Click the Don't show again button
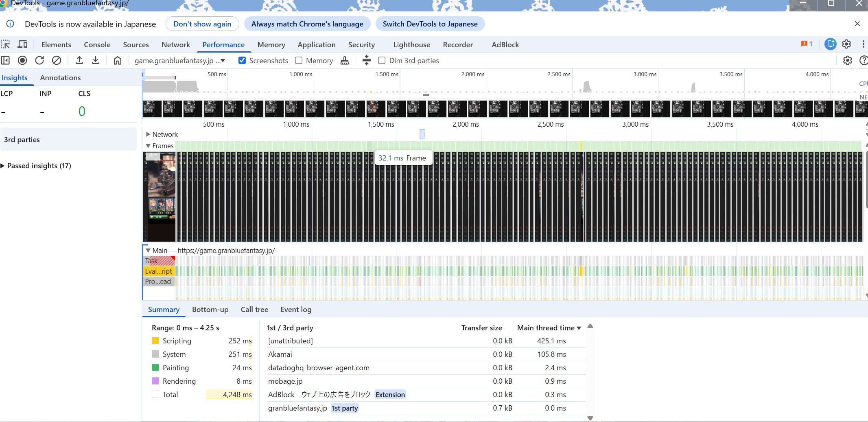 [x=202, y=24]
